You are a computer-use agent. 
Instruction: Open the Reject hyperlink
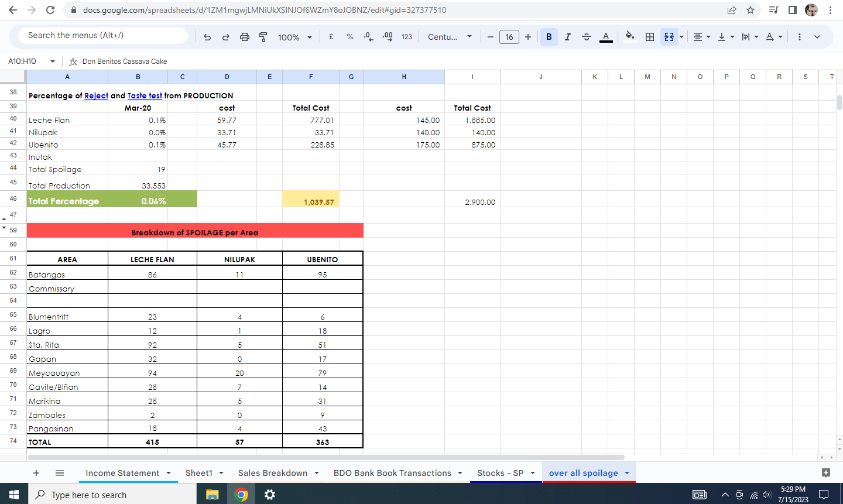coord(96,95)
